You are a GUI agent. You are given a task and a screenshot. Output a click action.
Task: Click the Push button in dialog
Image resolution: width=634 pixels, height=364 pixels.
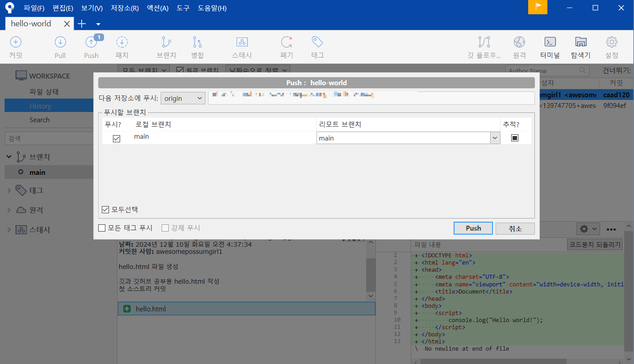473,228
